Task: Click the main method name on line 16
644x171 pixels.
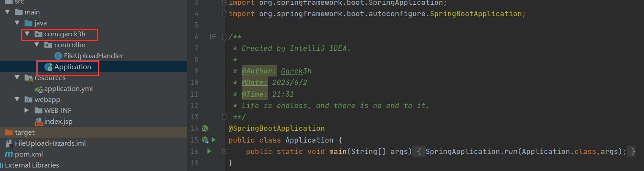Action: (338, 151)
